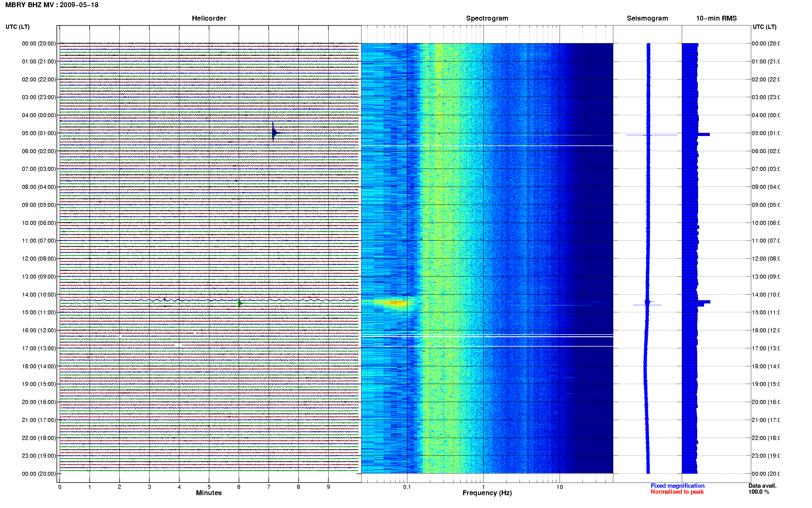The width and height of the screenshot is (812, 508).
Task: Click left time label '02:00 (22:00)'
Action: 39,79
